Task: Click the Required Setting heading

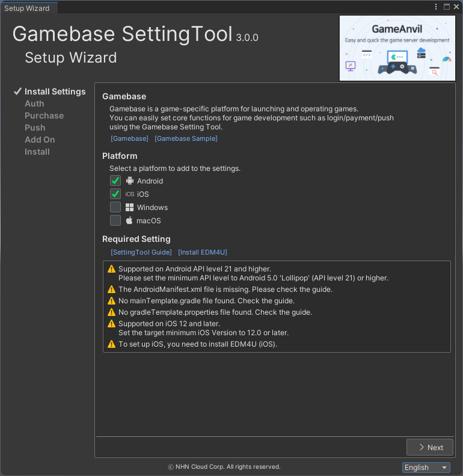Action: click(136, 239)
